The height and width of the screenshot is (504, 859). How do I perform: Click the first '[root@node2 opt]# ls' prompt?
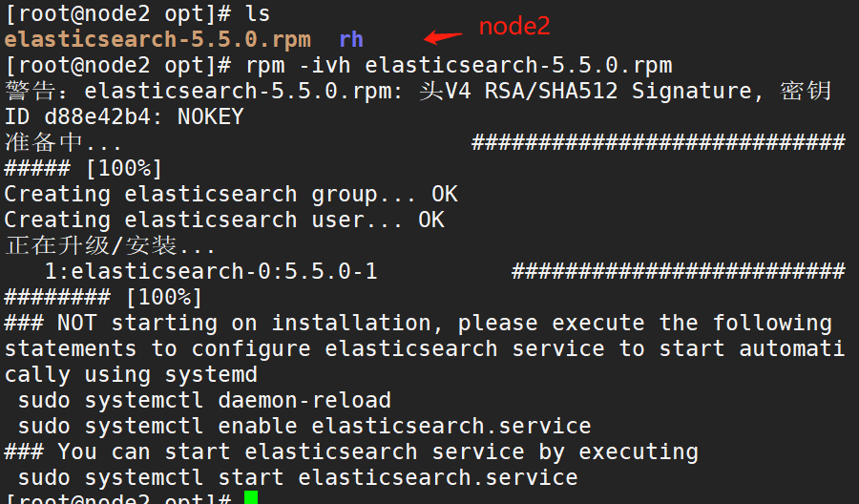click(137, 13)
